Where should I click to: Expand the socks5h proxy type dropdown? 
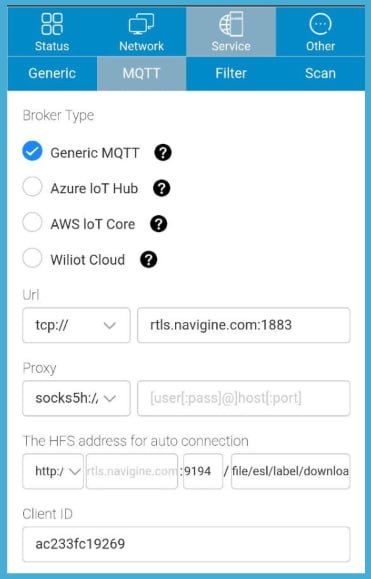76,398
